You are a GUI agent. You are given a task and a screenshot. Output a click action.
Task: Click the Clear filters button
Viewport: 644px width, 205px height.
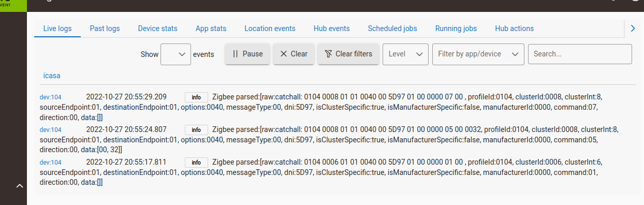tap(348, 54)
